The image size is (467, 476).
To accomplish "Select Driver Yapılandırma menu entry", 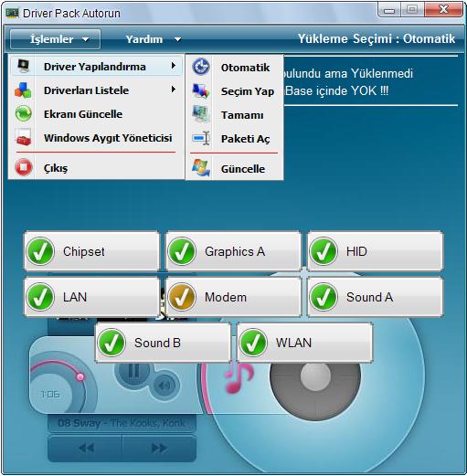I will pyautogui.click(x=97, y=67).
